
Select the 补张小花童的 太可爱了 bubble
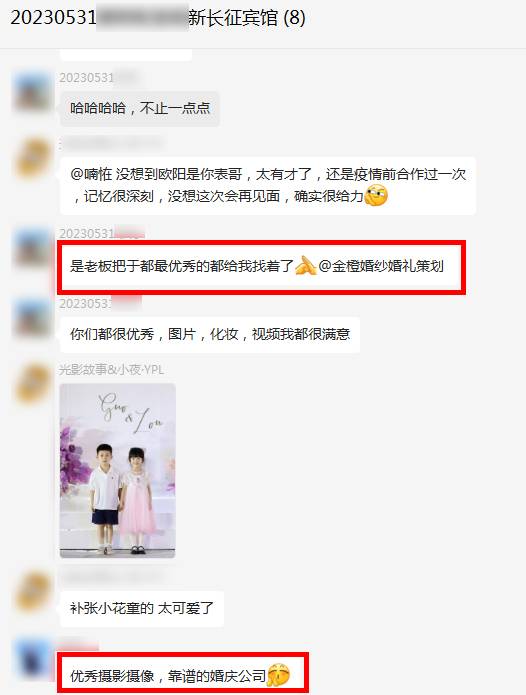tap(141, 608)
